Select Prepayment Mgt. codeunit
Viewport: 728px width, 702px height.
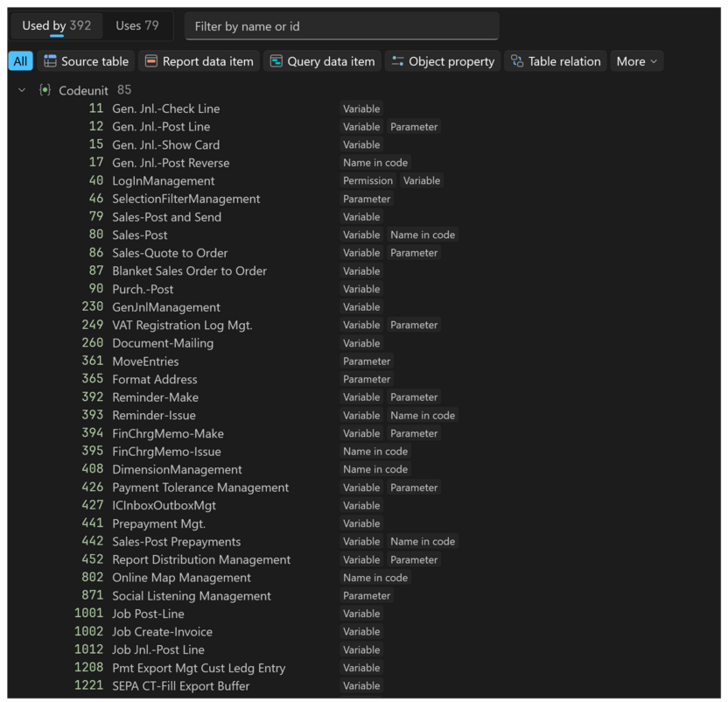pos(158,524)
